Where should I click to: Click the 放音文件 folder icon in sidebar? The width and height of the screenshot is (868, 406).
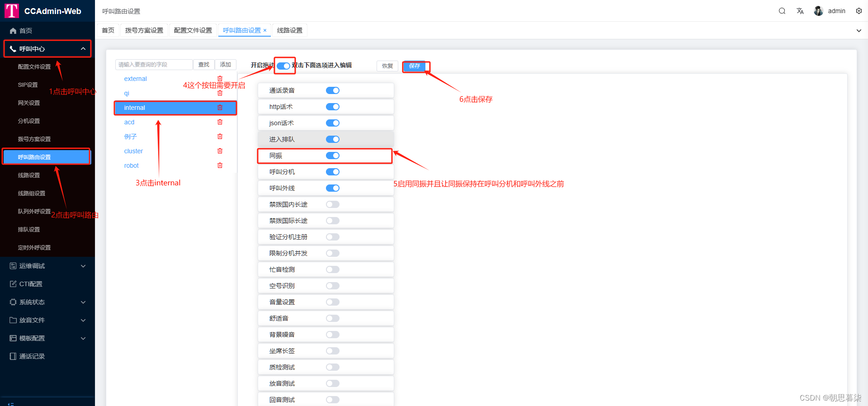click(x=13, y=320)
